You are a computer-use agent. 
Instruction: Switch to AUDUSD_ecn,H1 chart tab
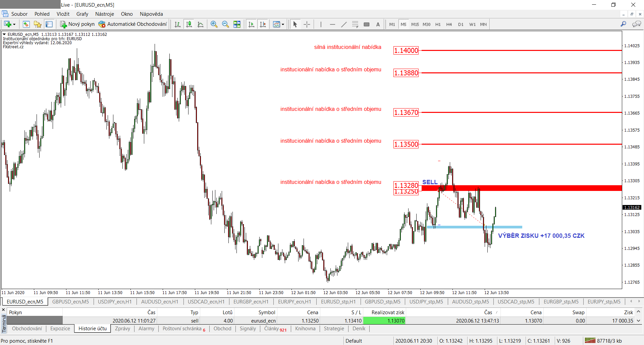point(160,302)
